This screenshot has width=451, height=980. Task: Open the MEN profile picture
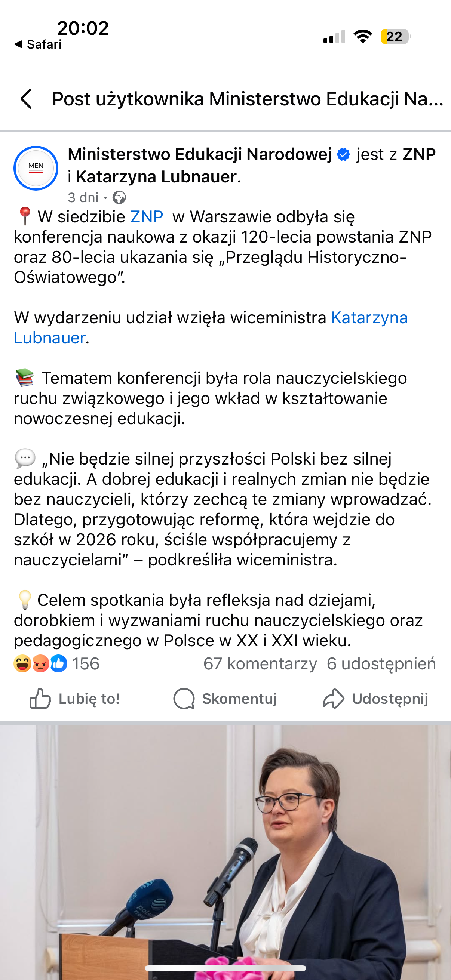(36, 168)
